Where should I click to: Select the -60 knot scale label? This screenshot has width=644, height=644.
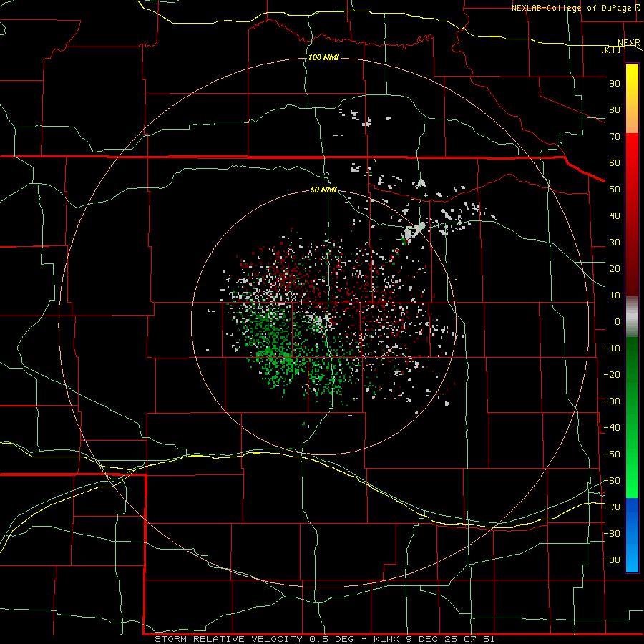(x=612, y=481)
